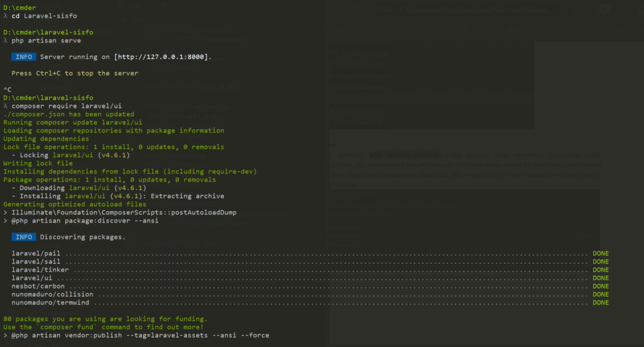Click the 'php artisan serve' command line
This screenshot has height=347, width=644.
tap(46, 40)
